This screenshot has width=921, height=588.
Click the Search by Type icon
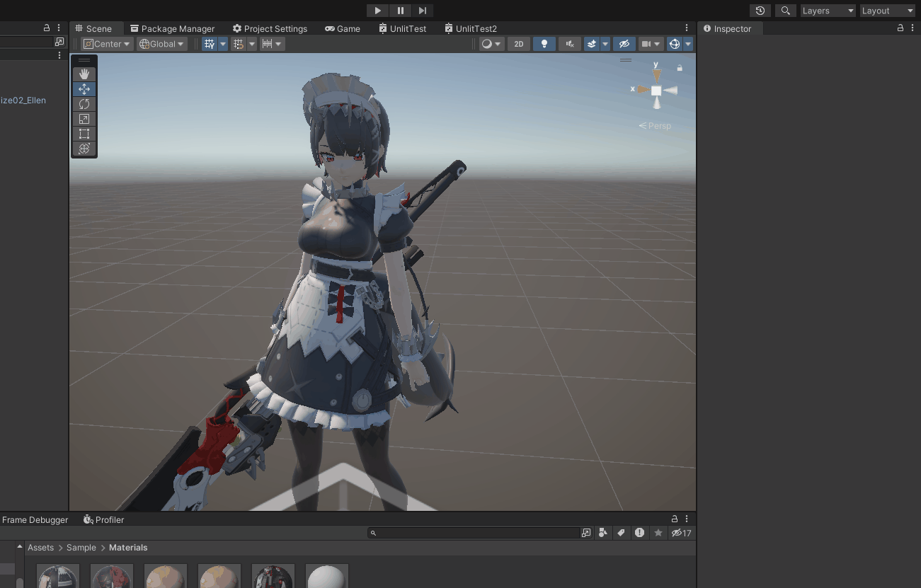(x=603, y=533)
